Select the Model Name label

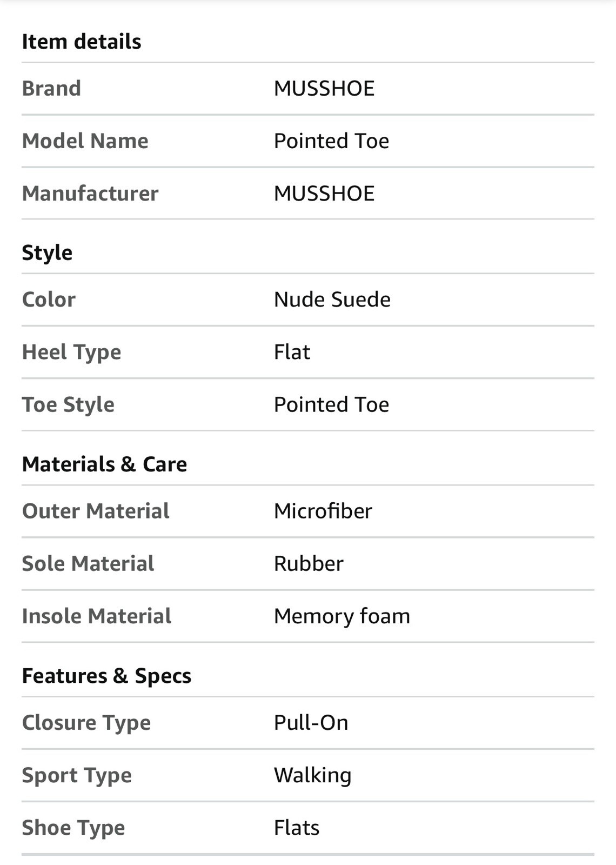click(x=85, y=141)
